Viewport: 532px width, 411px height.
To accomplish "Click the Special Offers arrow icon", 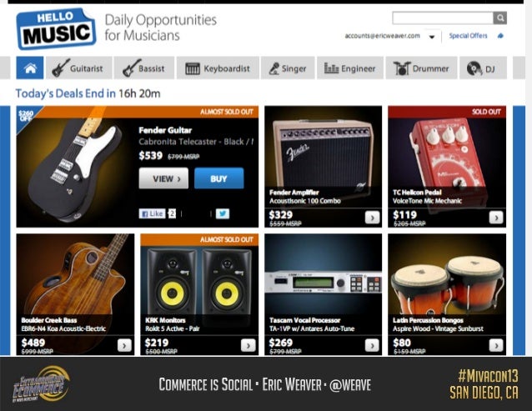I will pyautogui.click(x=500, y=36).
